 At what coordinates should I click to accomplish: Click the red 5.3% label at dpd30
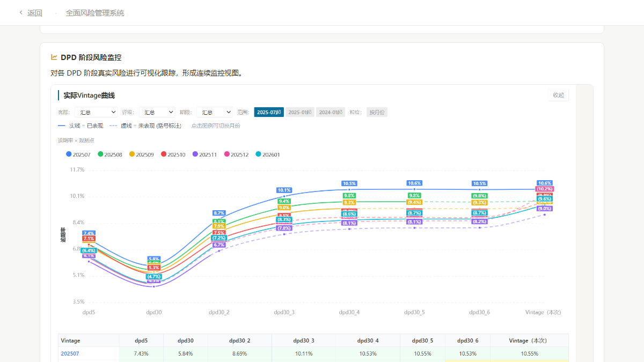tap(154, 268)
